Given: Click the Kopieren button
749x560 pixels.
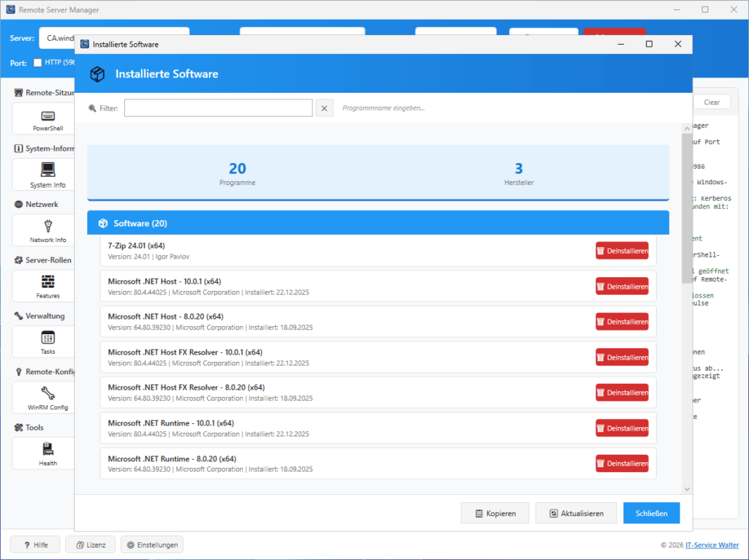Looking at the screenshot, I should point(495,513).
